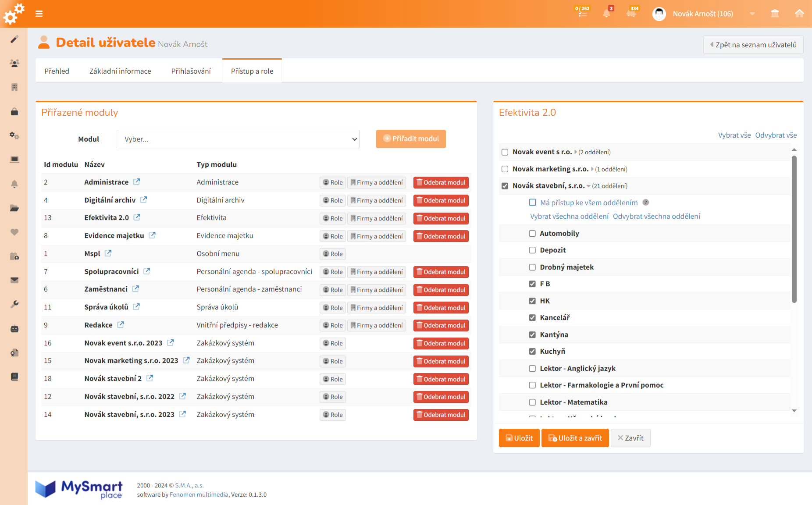Image resolution: width=812 pixels, height=505 pixels.
Task: Open the hamburger menu in the top bar
Action: [39, 14]
